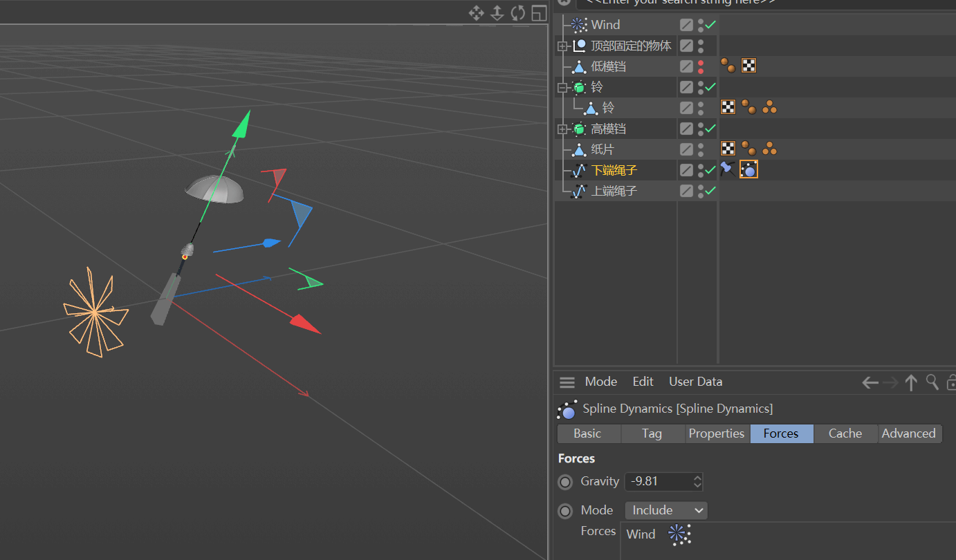
Task: Go back with the attribute manager left arrow
Action: tap(870, 382)
